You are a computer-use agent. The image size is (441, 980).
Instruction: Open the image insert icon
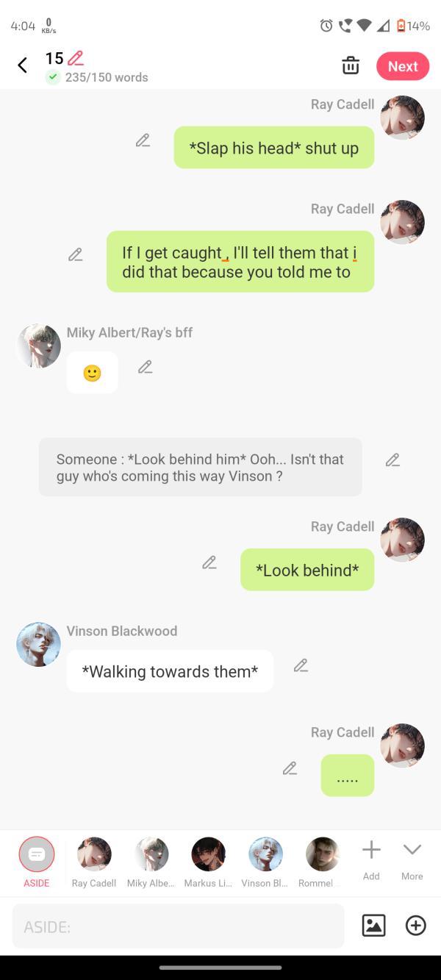pos(373,926)
